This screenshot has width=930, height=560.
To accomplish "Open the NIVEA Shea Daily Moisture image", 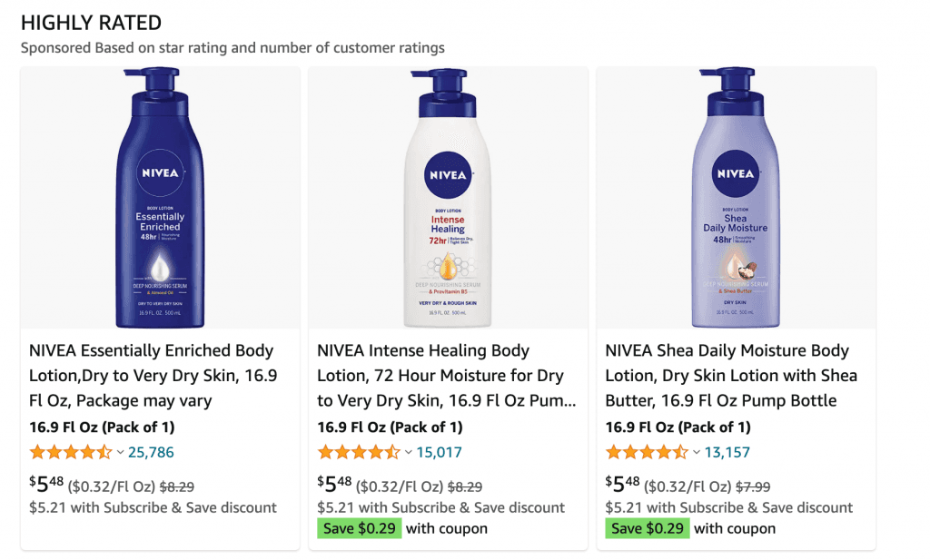I will [x=736, y=200].
